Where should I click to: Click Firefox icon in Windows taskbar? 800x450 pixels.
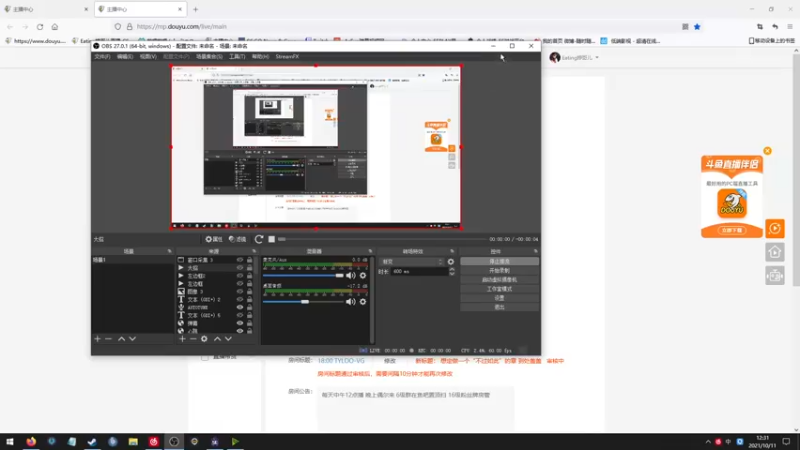pyautogui.click(x=31, y=441)
